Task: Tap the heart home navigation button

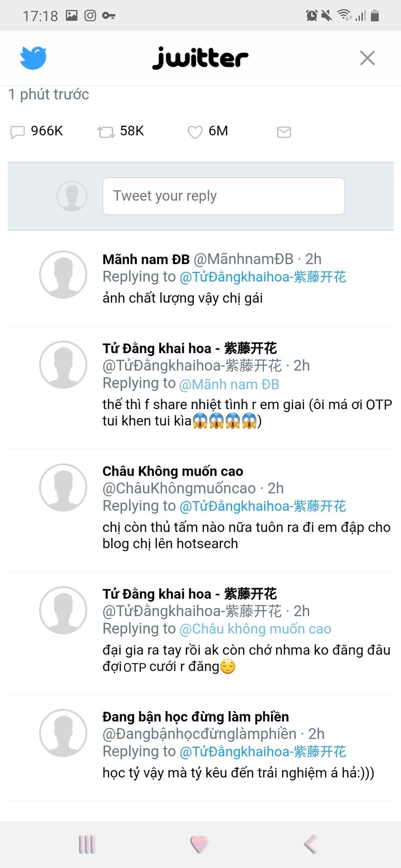Action: pos(199,844)
